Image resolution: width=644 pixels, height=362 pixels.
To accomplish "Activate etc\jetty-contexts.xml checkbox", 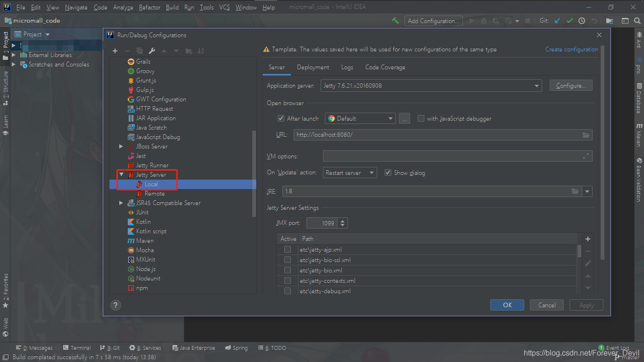I will (x=288, y=280).
